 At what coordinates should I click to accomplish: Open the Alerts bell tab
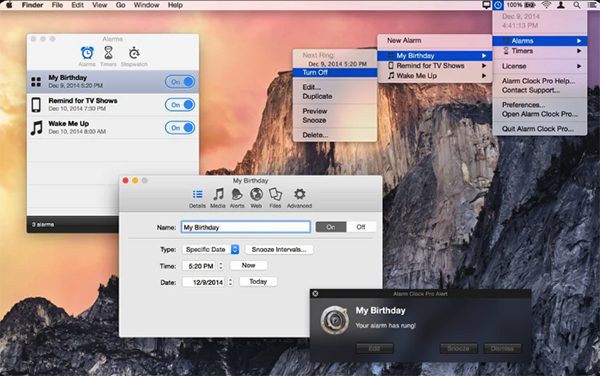point(237,194)
